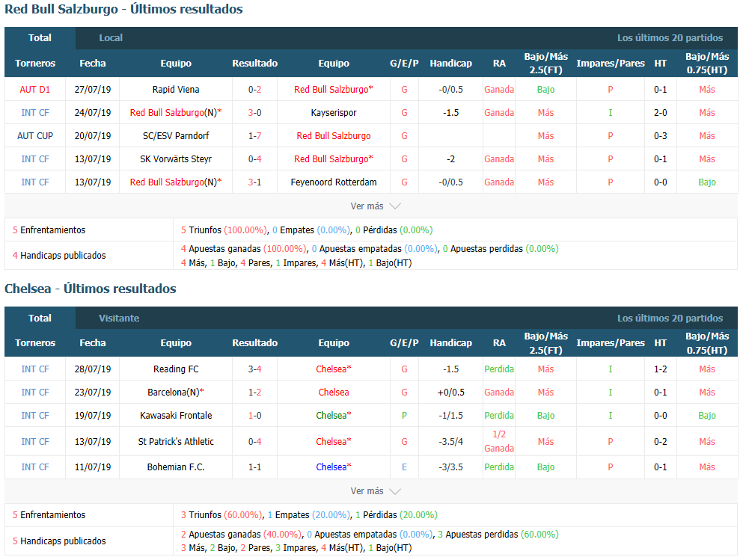Click the HT score 2-0 in Kayserispor row
This screenshot has width=743, height=560.
click(x=661, y=113)
